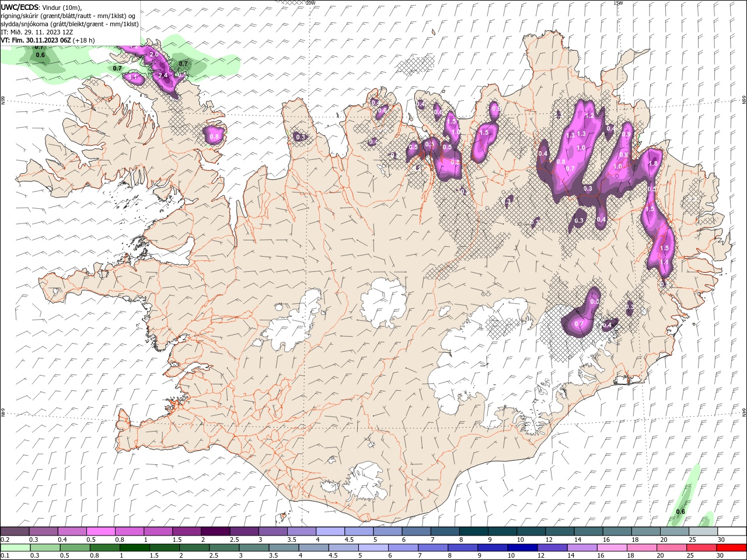Click the "0.1" label in the legend
The image size is (747, 560).
click(5, 556)
